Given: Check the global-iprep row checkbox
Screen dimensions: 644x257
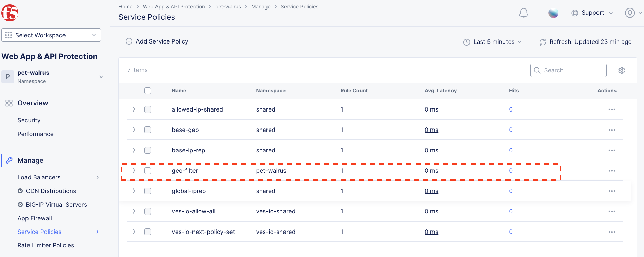Looking at the screenshot, I should 148,191.
